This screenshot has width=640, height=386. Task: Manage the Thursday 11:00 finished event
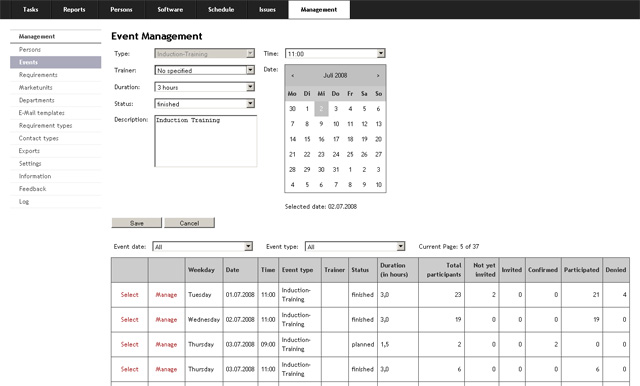point(166,369)
